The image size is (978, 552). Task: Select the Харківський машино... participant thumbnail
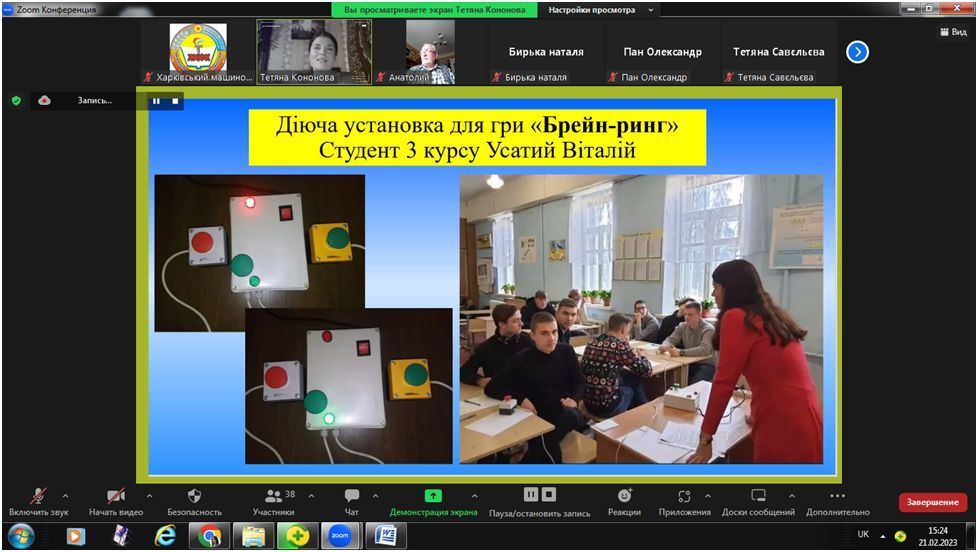198,52
